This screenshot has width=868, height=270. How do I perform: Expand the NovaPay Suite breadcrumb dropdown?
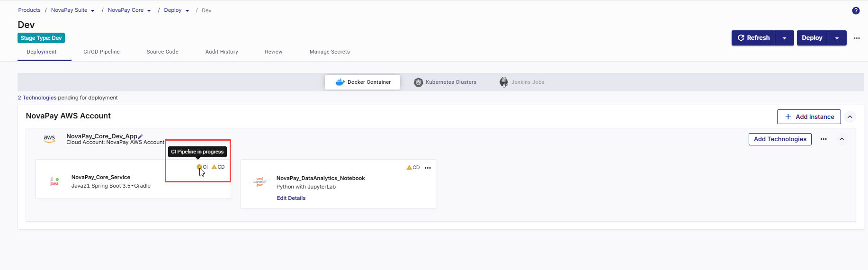tap(92, 10)
